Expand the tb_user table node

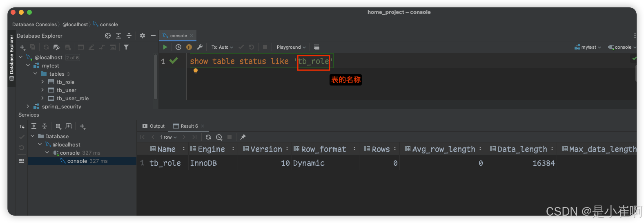click(x=42, y=90)
